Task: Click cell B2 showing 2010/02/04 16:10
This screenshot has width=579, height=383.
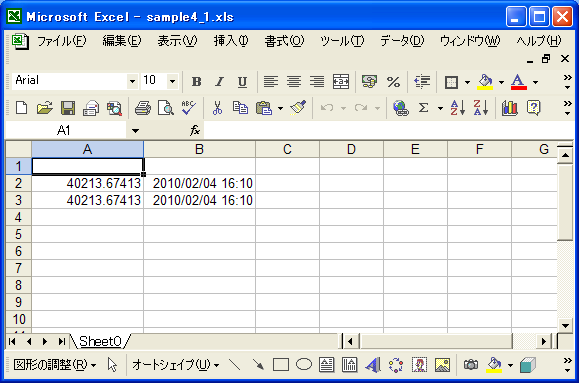Action: click(199, 183)
